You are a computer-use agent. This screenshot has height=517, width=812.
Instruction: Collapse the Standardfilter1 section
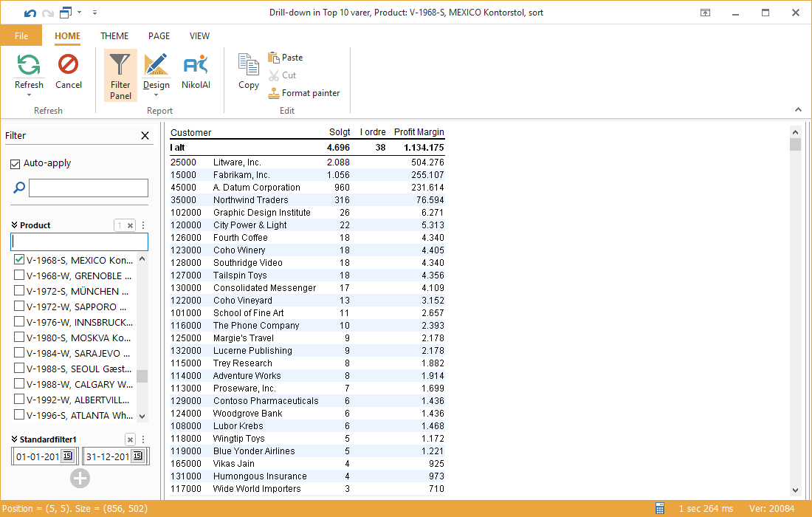coord(15,439)
